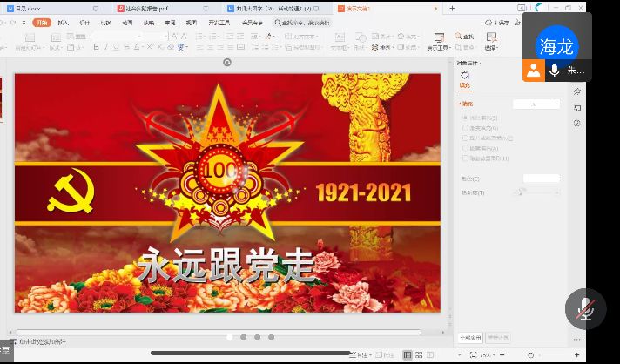The image size is (620, 364).
Task: Switch to slide sorter grid view
Action: pos(419,354)
